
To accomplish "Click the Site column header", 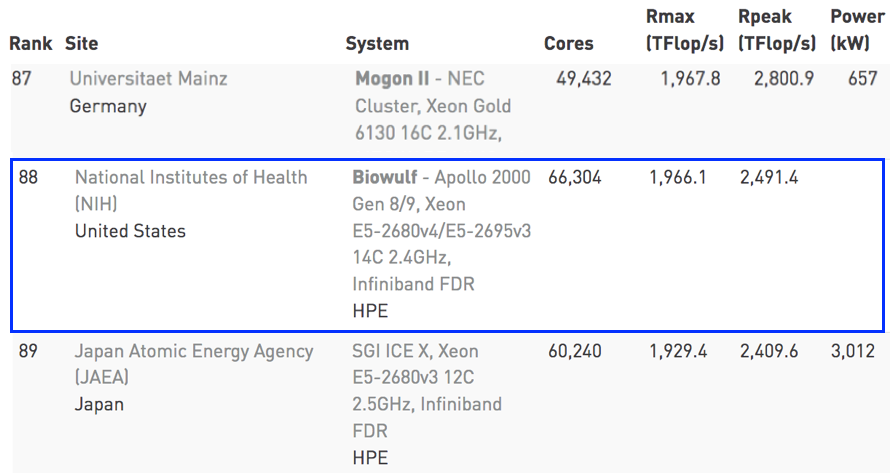I will pos(81,44).
